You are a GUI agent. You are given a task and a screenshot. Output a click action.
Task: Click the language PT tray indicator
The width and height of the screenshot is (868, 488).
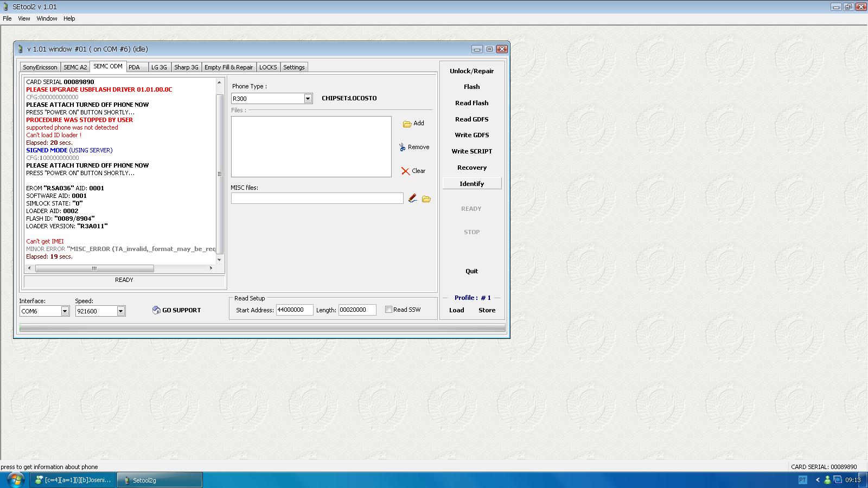pyautogui.click(x=802, y=480)
